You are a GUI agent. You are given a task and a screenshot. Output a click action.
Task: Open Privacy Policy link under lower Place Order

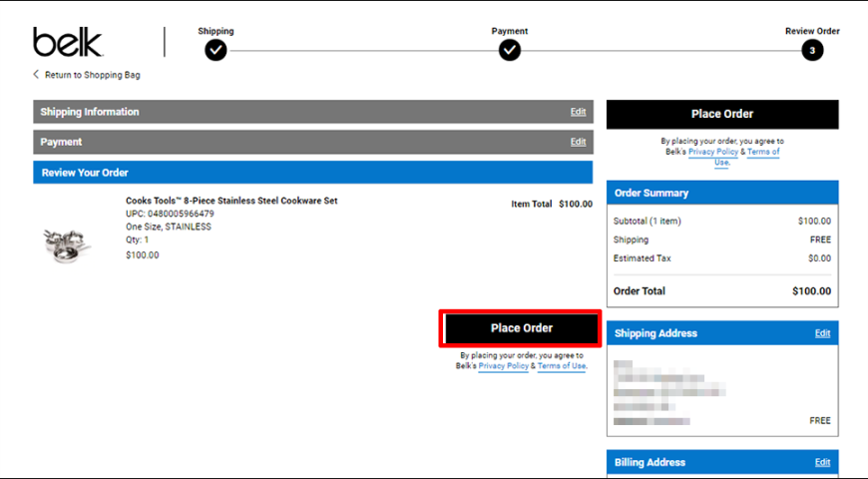503,366
